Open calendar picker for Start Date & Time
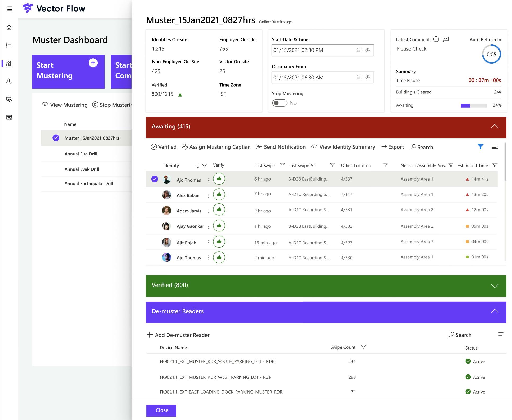This screenshot has height=420, width=512. point(359,50)
